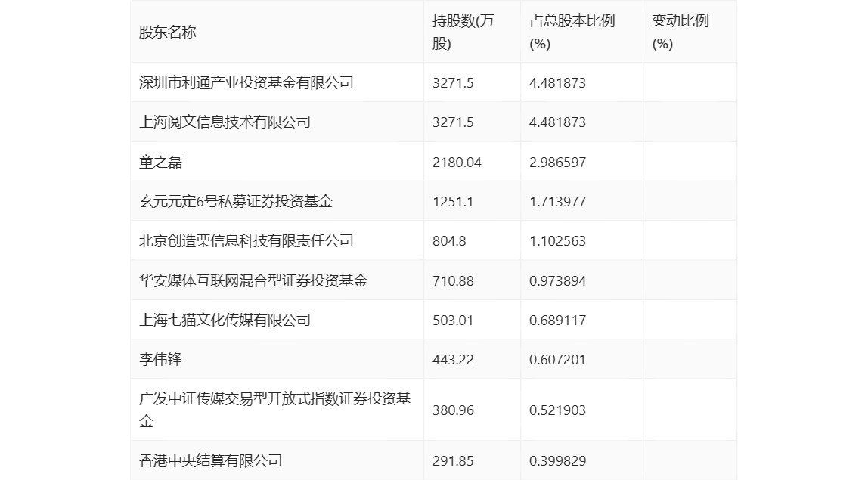Select holdings value 443.22
Viewport: 868px width, 480px height.
(x=453, y=359)
